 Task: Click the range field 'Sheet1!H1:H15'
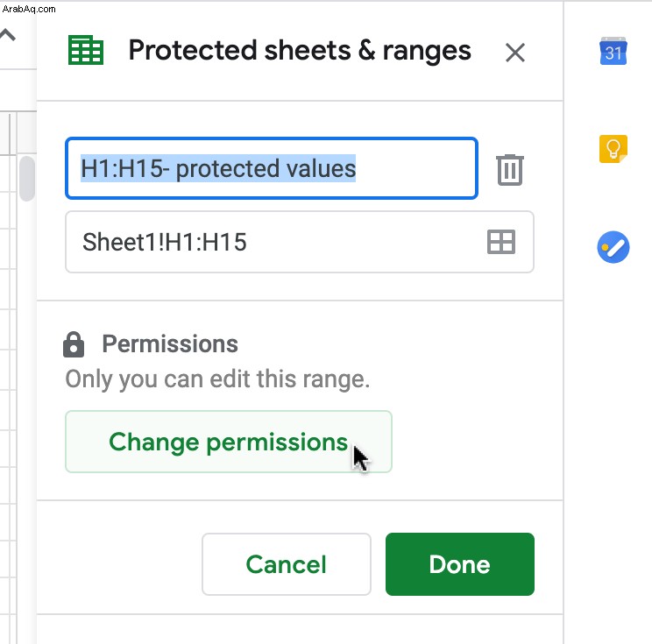[300, 242]
